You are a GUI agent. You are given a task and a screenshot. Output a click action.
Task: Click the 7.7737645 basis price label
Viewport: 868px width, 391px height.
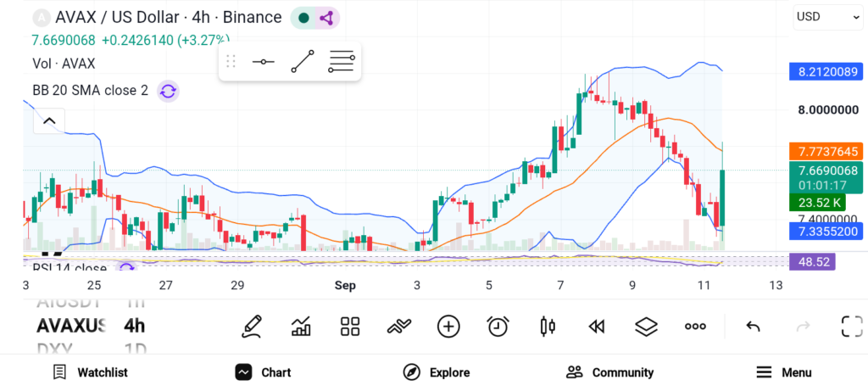(x=826, y=152)
